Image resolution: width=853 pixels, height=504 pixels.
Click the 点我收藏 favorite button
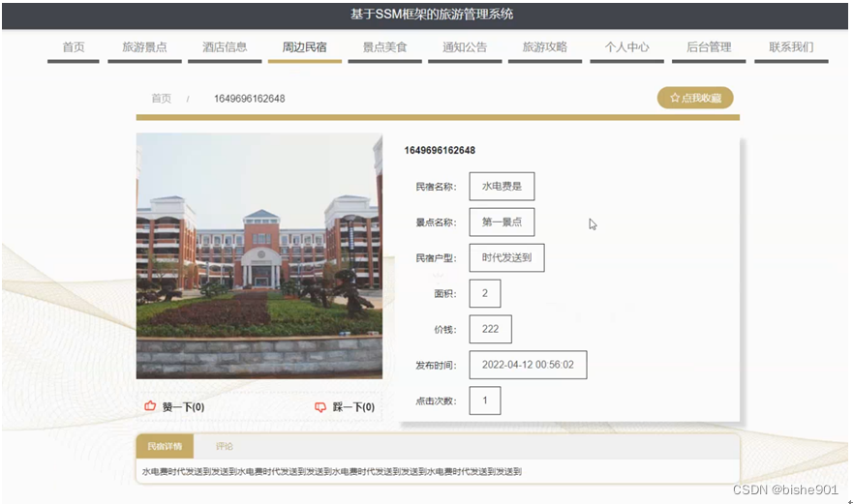click(695, 98)
